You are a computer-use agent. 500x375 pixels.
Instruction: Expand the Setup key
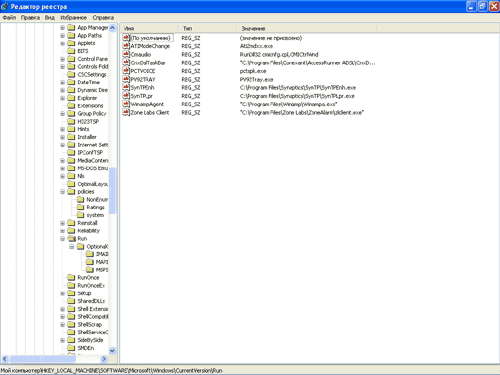pyautogui.click(x=62, y=293)
